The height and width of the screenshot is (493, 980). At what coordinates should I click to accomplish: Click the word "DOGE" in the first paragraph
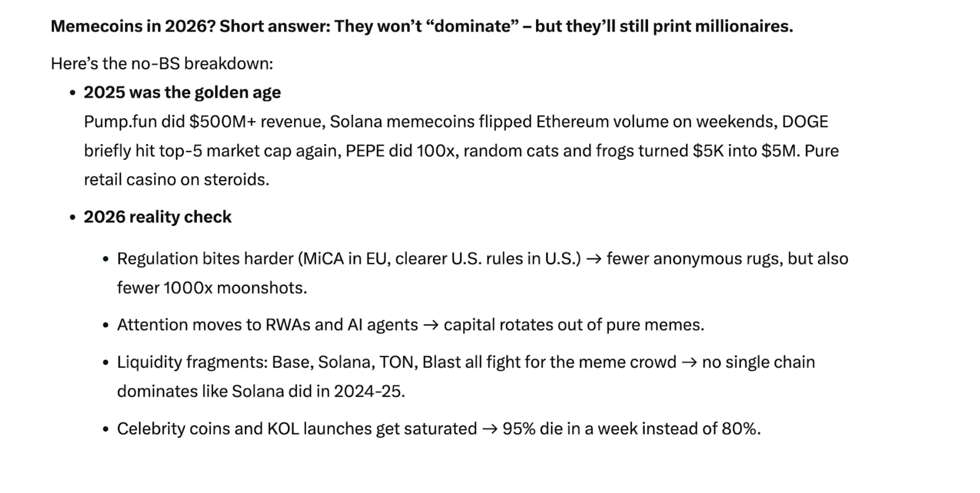point(805,122)
